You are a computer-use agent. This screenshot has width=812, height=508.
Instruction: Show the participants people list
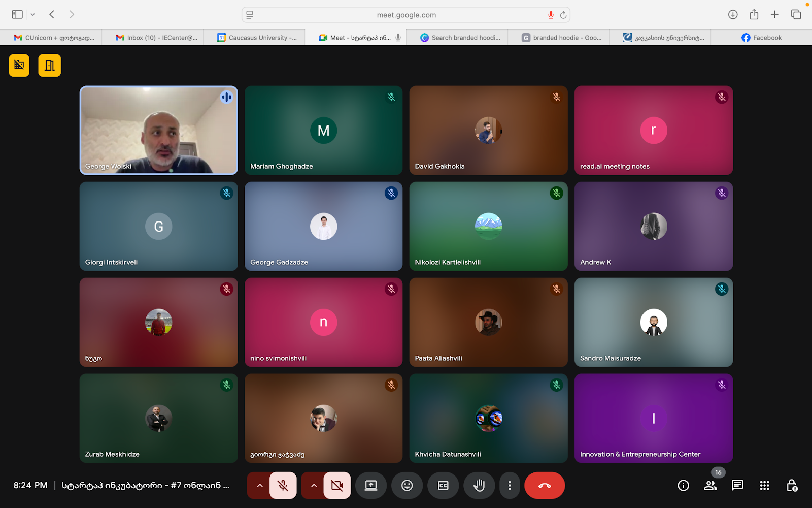pyautogui.click(x=710, y=486)
